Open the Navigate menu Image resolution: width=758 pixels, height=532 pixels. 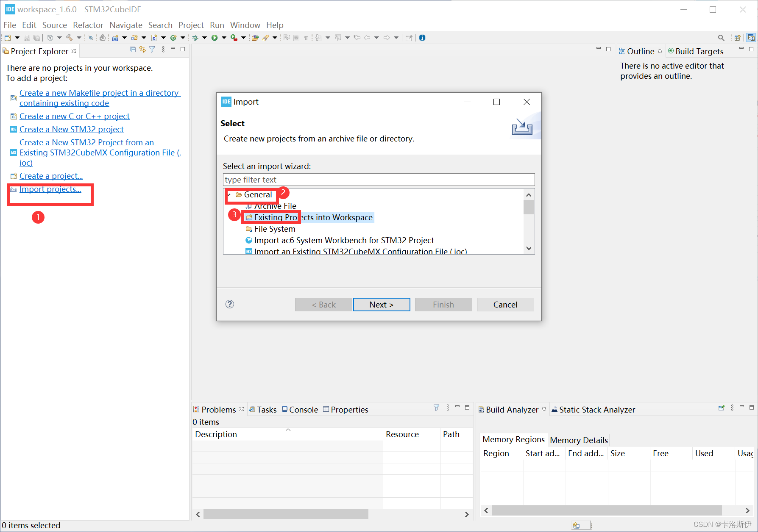click(126, 25)
